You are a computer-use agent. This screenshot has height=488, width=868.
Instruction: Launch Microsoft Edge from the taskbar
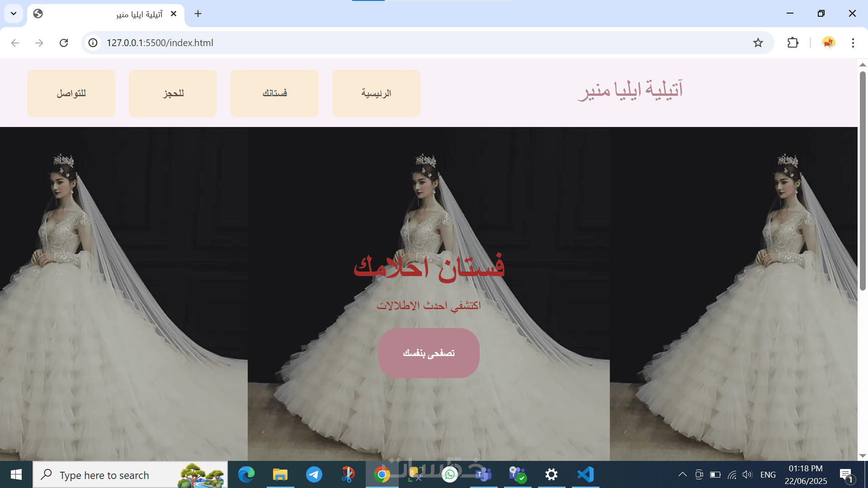(x=246, y=474)
